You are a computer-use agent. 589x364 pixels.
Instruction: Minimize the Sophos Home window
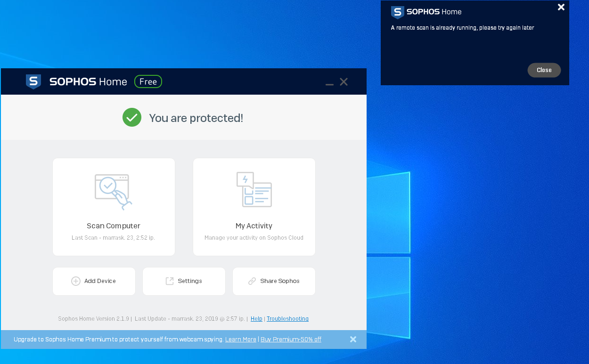(330, 84)
